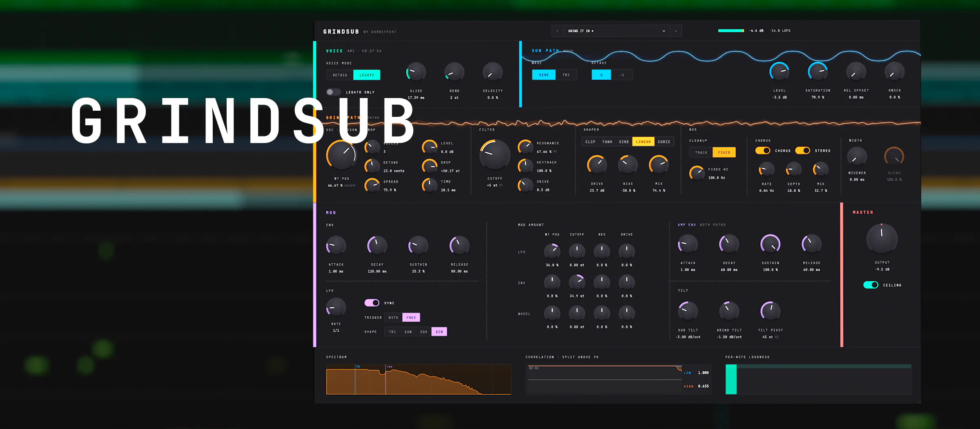Click the WT POS knob
Viewport: 980px width, 429px height.
point(341,155)
